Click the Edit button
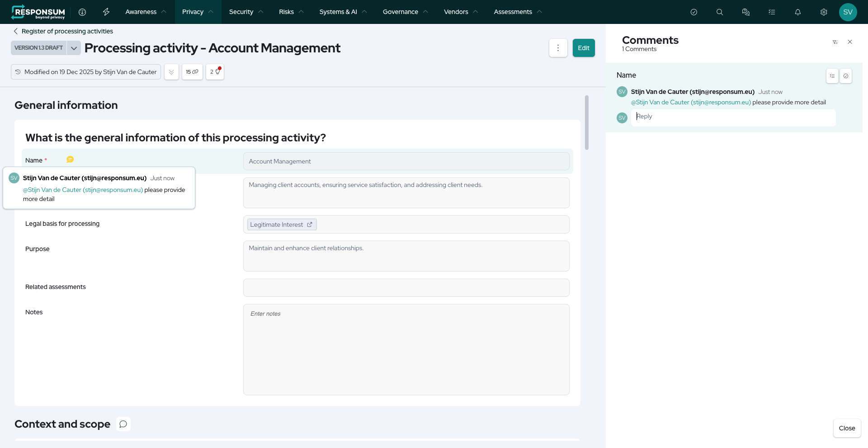 point(584,48)
